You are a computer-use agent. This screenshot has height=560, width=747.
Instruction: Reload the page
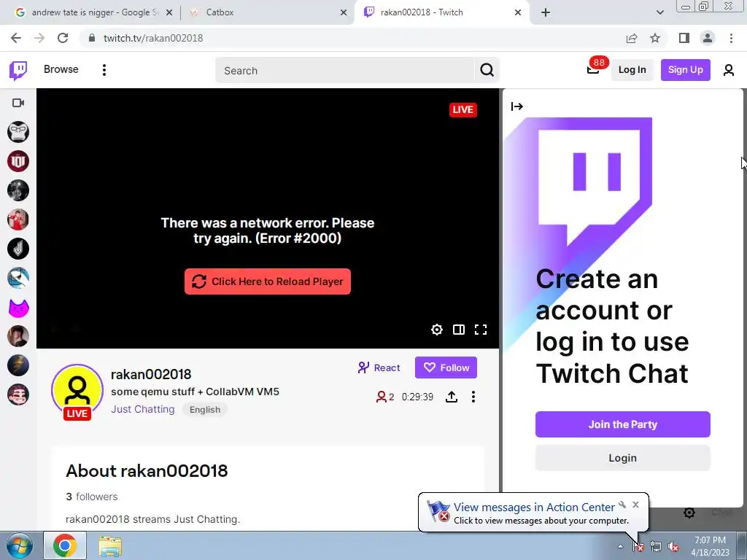pyautogui.click(x=63, y=38)
